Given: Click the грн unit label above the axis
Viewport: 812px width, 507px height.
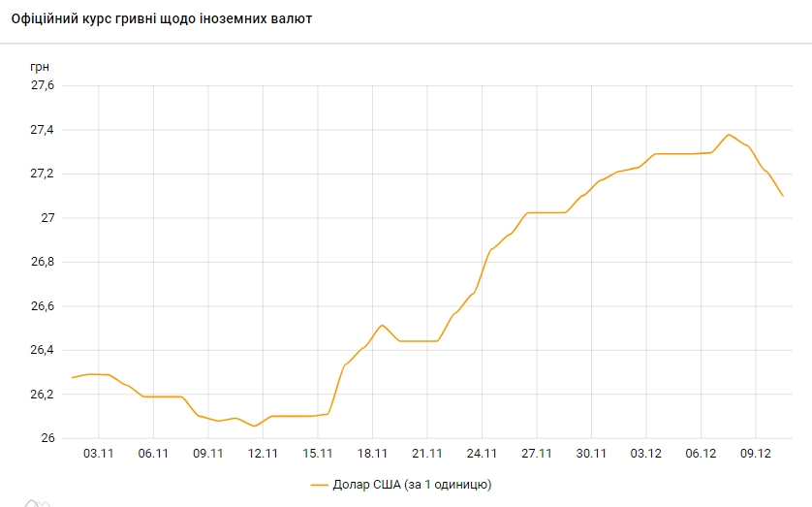Looking at the screenshot, I should [40, 66].
